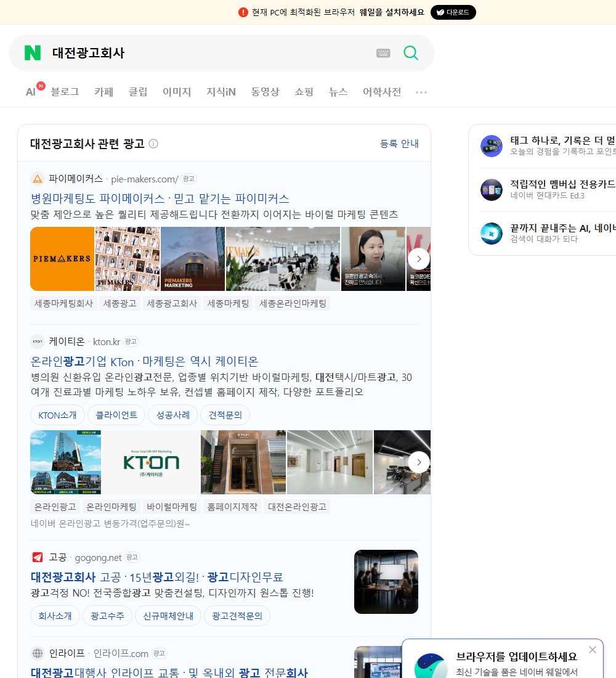Open the 등록 안내 link

(399, 144)
